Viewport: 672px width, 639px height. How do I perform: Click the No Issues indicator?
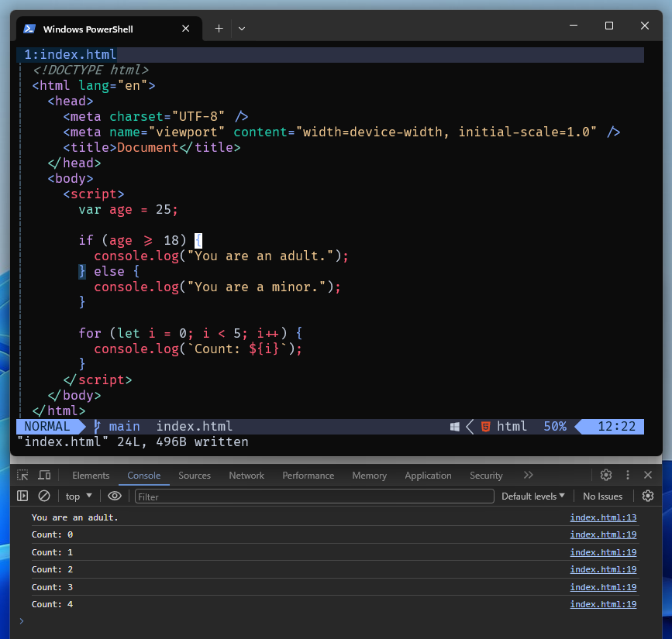click(602, 496)
